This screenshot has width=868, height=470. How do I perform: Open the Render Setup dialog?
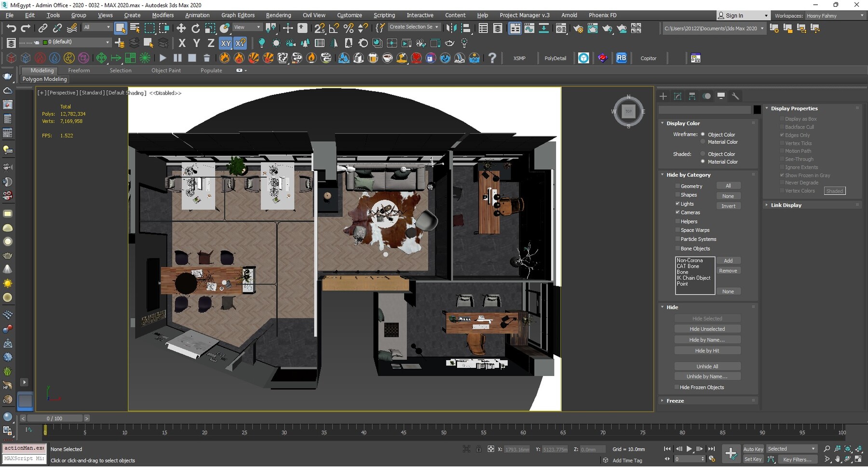579,28
